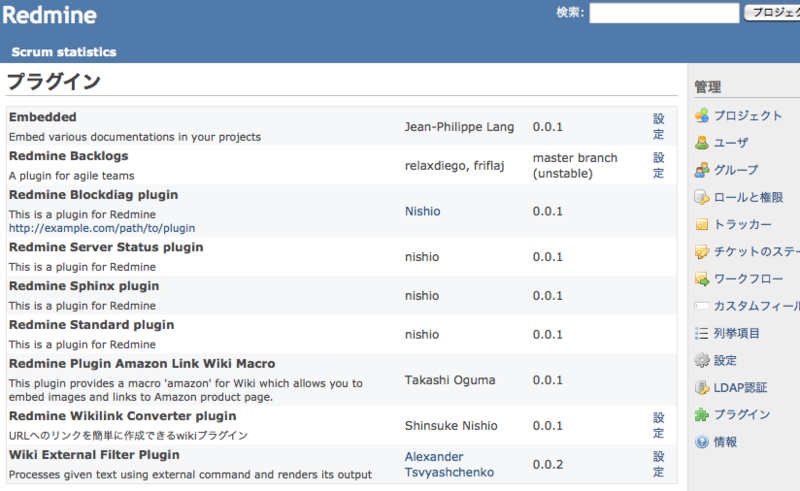The image size is (800, 491).
Task: Open the example.com/path/to/plugin link
Action: point(102,228)
